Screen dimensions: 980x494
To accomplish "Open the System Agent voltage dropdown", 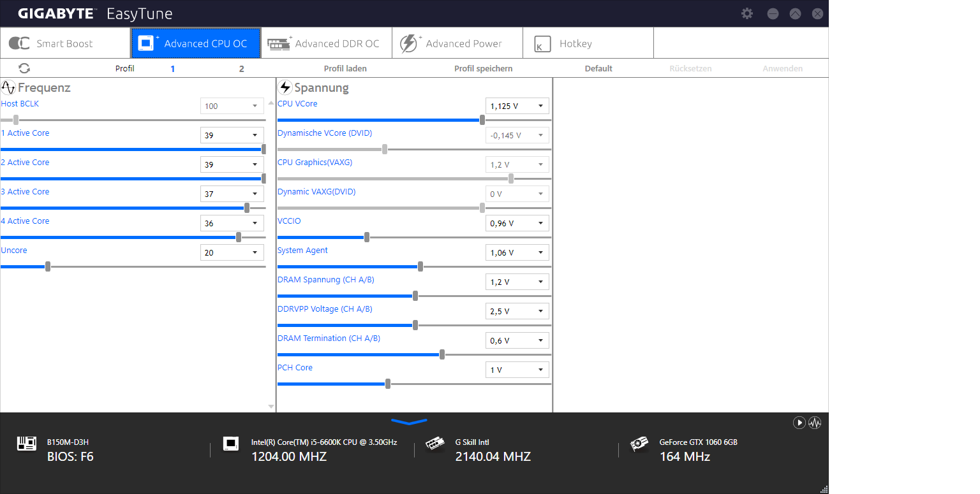I will click(517, 252).
